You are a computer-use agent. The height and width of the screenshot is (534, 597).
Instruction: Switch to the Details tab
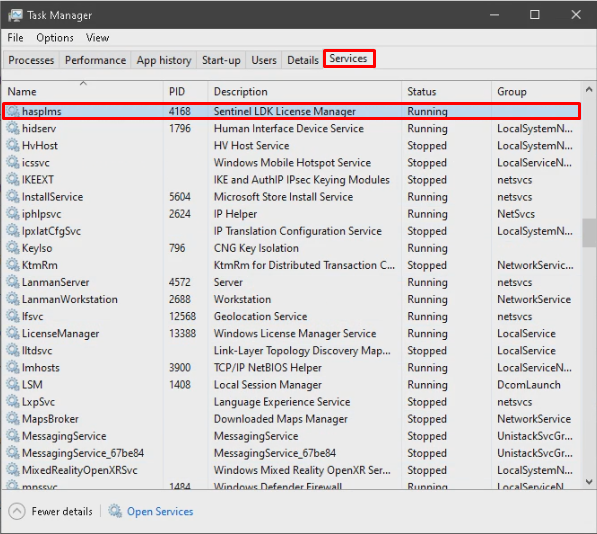[x=303, y=60]
